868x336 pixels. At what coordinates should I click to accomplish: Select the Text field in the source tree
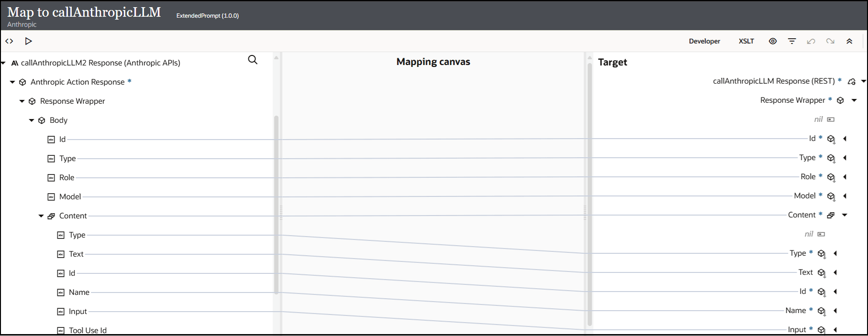pos(77,254)
